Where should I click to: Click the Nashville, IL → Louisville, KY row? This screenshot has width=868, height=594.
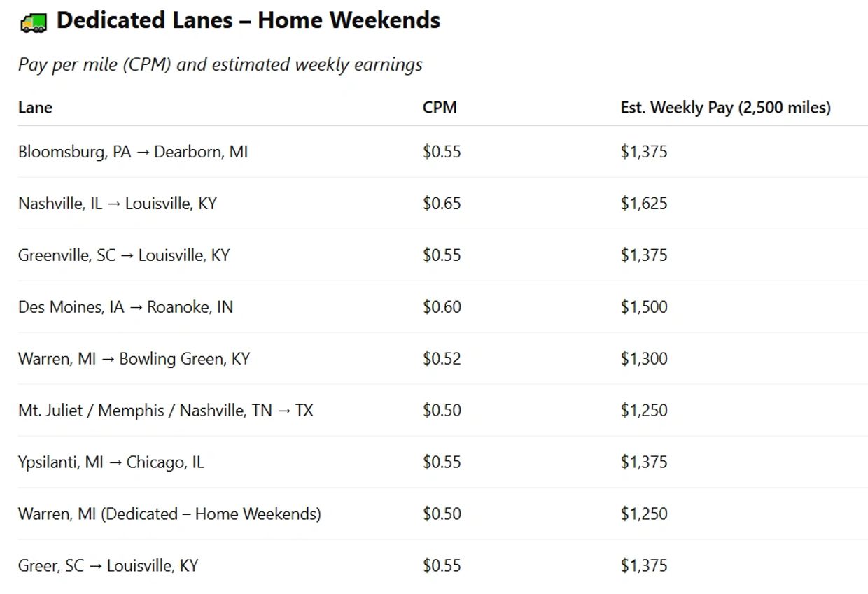pos(118,204)
